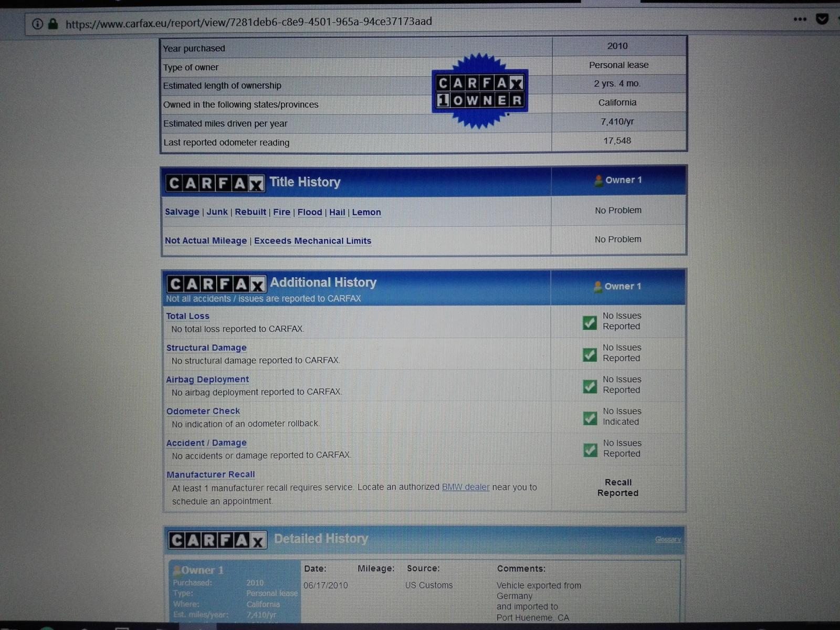Open the Odometer Check link
This screenshot has width=840, height=630.
(x=203, y=411)
